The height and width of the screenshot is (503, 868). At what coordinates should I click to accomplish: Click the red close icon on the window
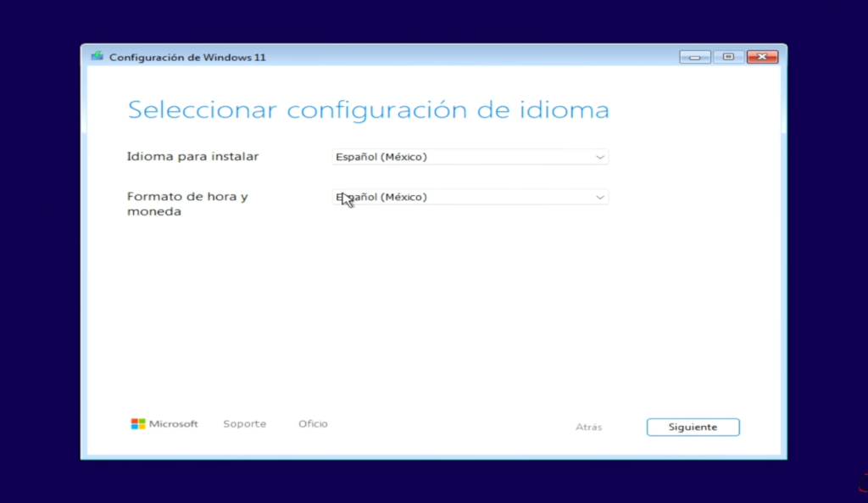coord(760,56)
